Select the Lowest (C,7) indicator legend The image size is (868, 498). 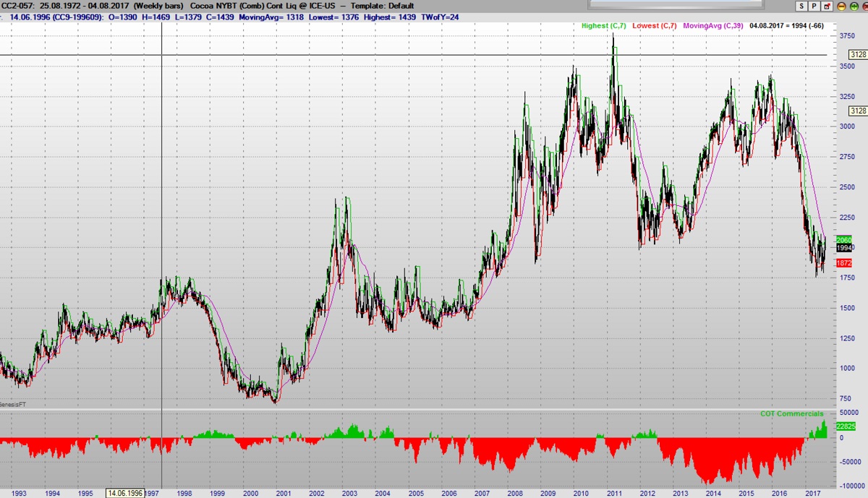coord(655,26)
